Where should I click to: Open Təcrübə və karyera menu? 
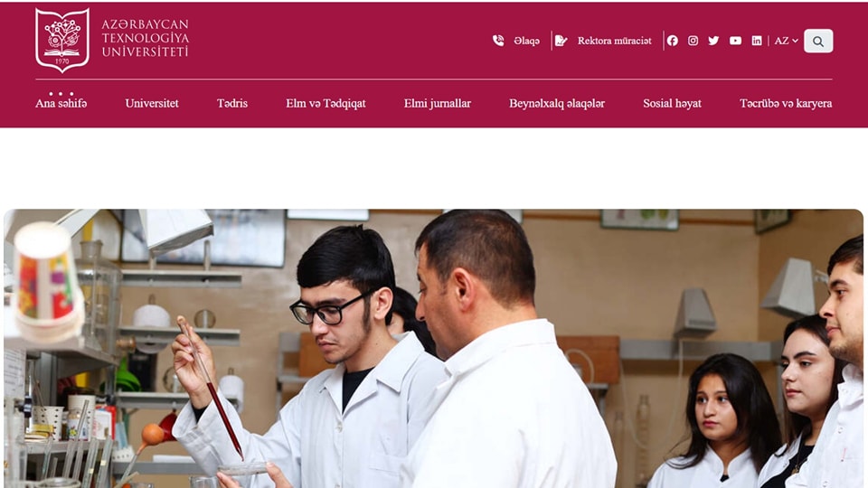786,103
